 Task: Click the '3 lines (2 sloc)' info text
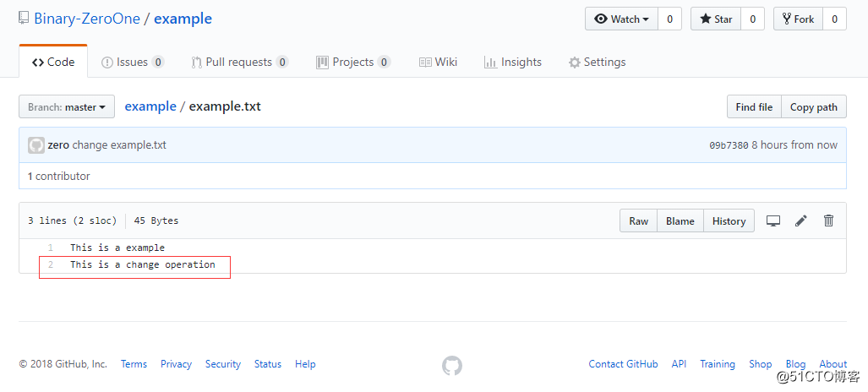73,220
